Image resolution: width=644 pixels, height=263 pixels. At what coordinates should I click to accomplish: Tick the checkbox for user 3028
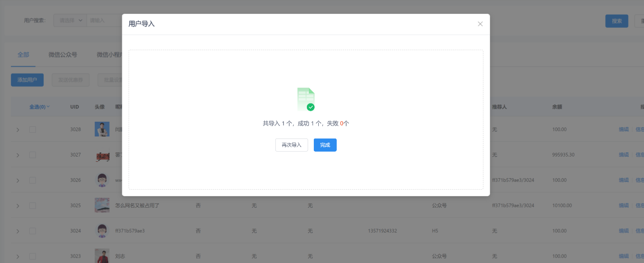[x=33, y=129]
